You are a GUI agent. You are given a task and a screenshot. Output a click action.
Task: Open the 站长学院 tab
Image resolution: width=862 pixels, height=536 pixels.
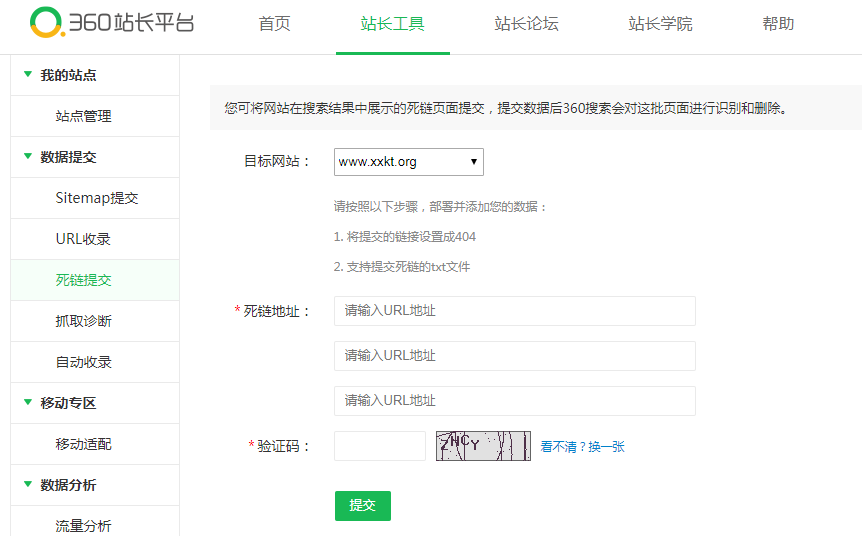point(660,24)
